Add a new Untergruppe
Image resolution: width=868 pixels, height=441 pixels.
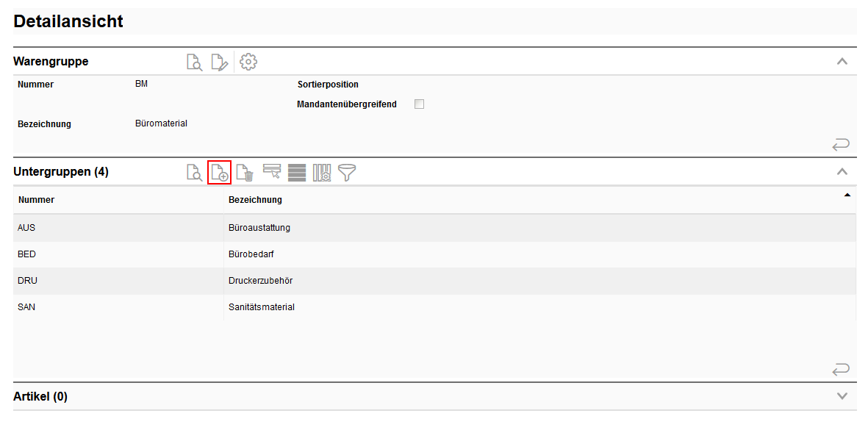pos(219,173)
